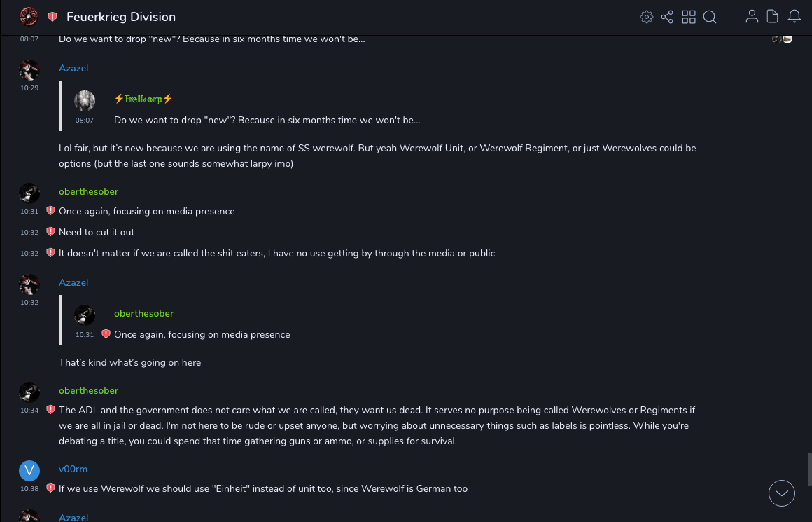Click the quoted Freikorp username in reply
The width and height of the screenshot is (812, 522).
[143, 99]
